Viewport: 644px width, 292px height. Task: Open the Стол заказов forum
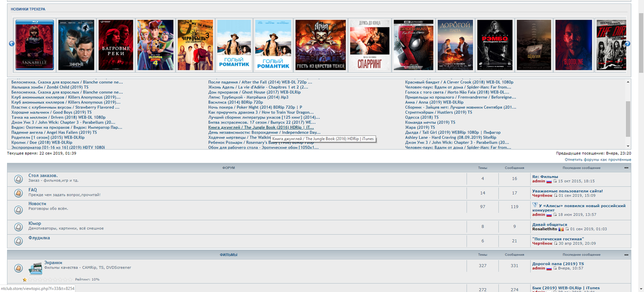pyautogui.click(x=43, y=175)
